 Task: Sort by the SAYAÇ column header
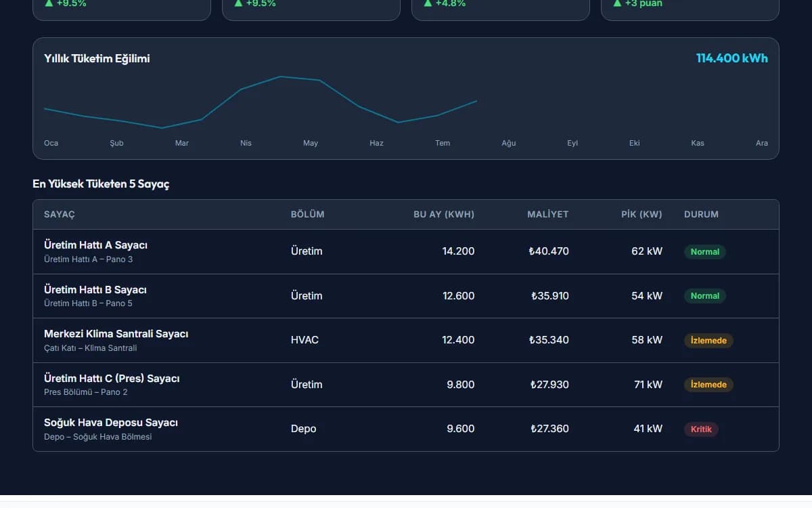(x=60, y=215)
